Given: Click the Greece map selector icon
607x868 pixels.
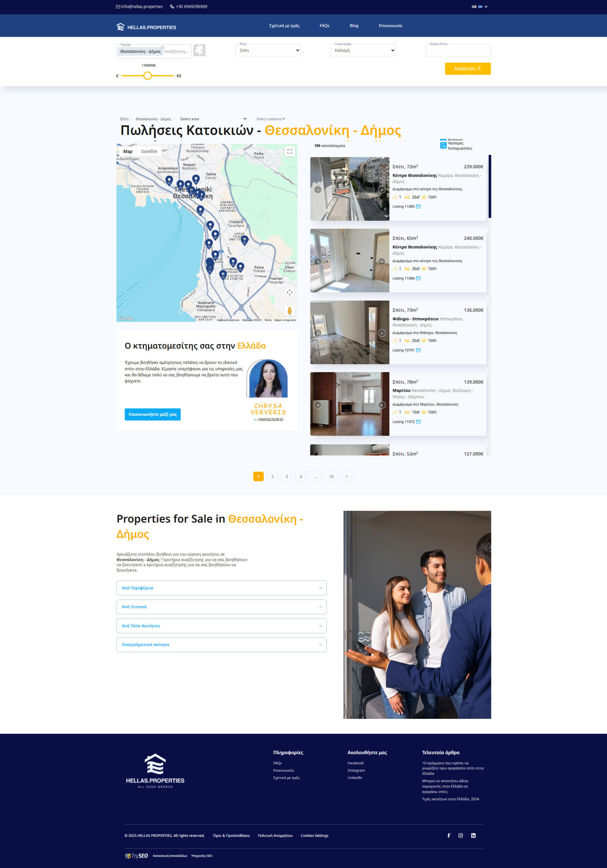Looking at the screenshot, I should [199, 50].
